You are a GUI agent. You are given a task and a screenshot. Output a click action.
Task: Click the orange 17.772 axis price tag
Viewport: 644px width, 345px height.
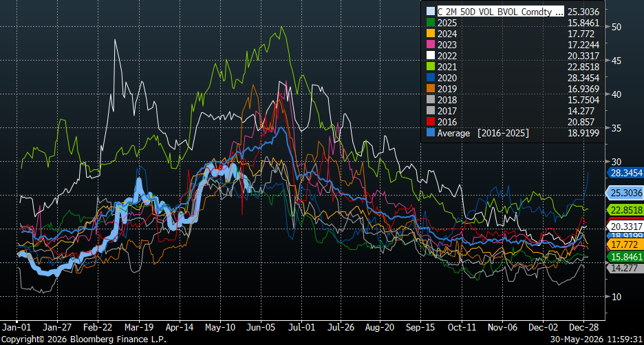click(625, 244)
